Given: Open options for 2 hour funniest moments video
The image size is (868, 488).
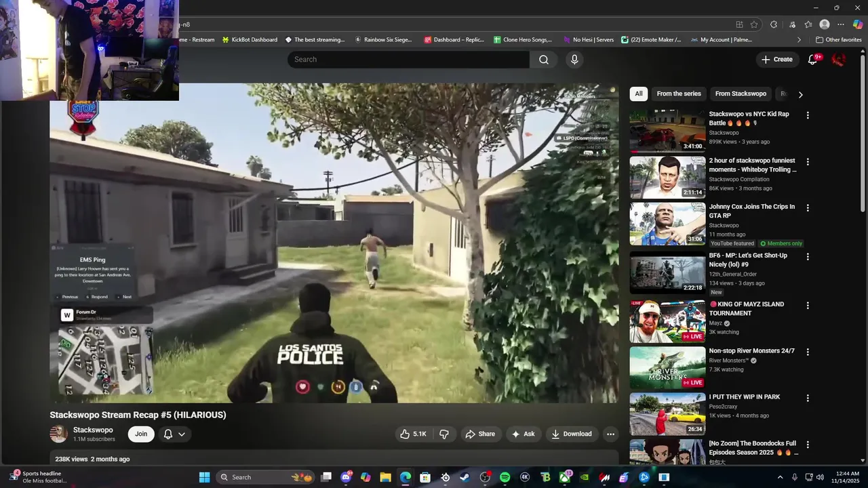Looking at the screenshot, I should tap(807, 162).
